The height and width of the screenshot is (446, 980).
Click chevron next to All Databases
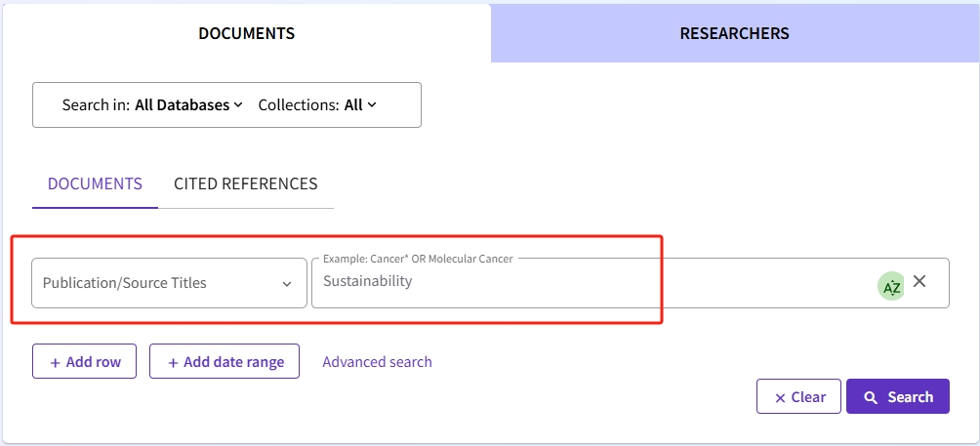238,105
